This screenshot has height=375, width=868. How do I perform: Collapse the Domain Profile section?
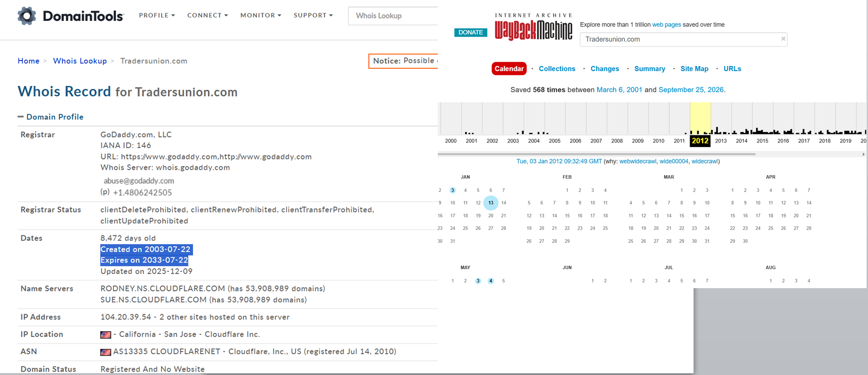click(x=20, y=117)
